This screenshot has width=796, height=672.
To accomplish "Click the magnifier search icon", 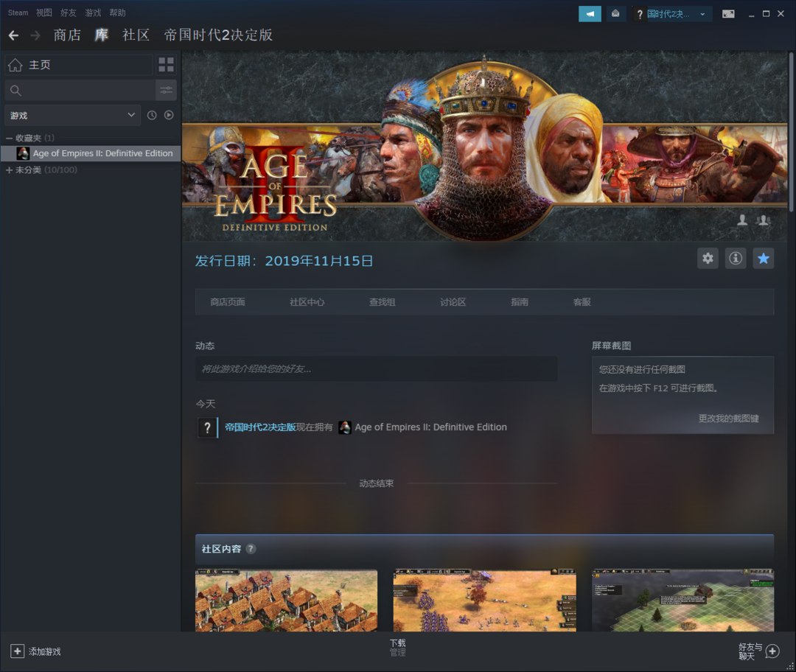I will tap(15, 91).
